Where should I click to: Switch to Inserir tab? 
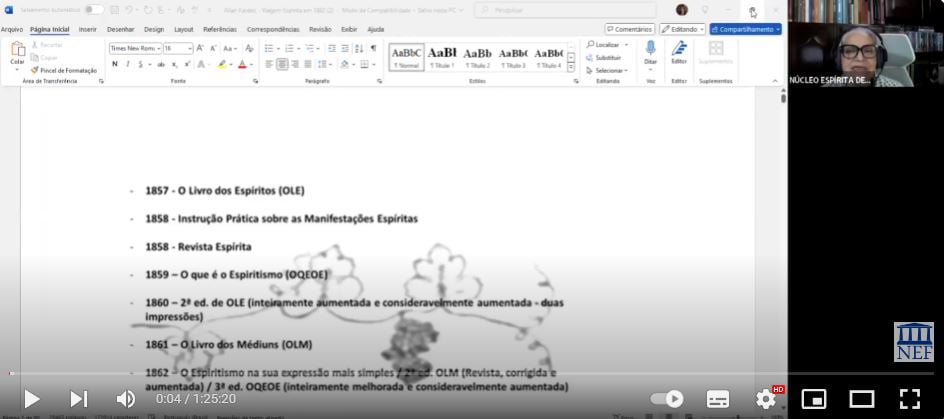(88, 29)
